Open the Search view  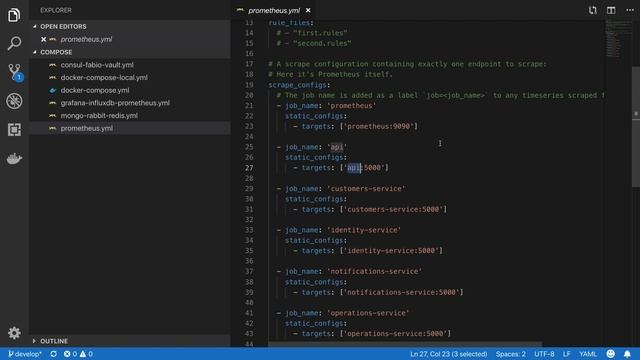pyautogui.click(x=14, y=43)
